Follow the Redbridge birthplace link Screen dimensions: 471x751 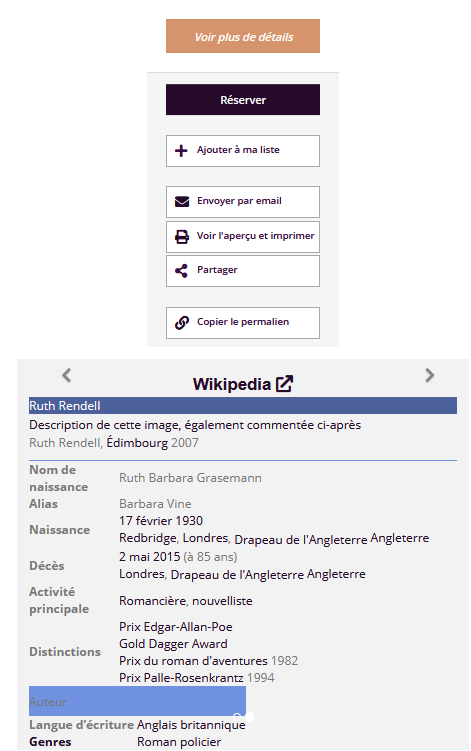coord(148,538)
